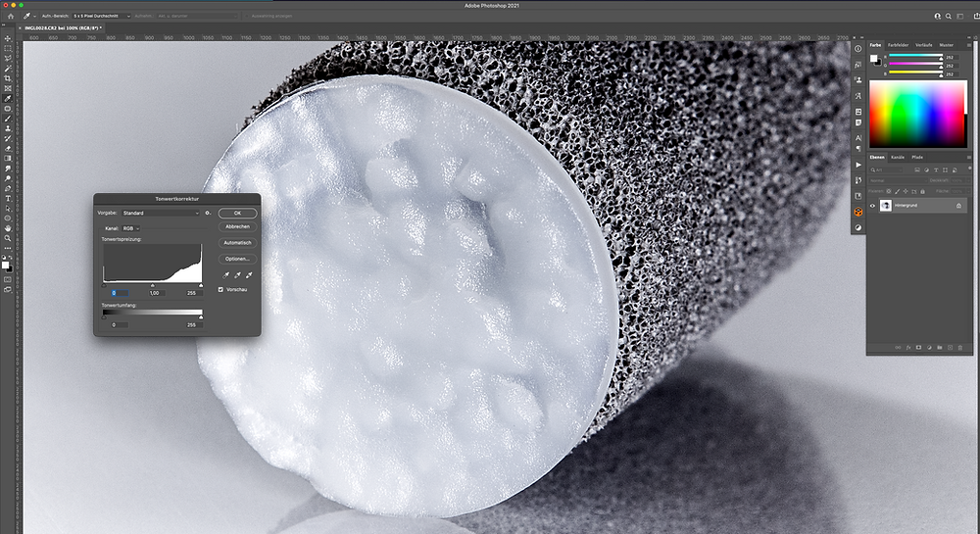
Task: Close the IMG document tab
Action: [x=20, y=28]
